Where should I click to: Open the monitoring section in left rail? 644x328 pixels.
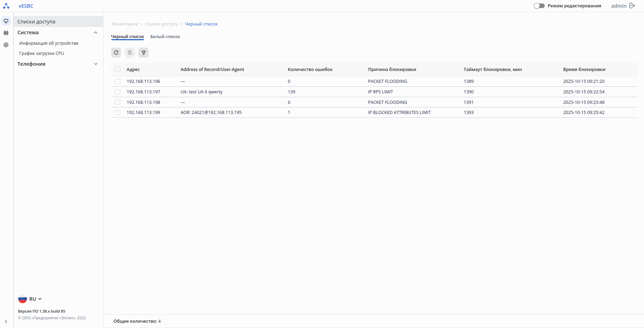(6, 21)
